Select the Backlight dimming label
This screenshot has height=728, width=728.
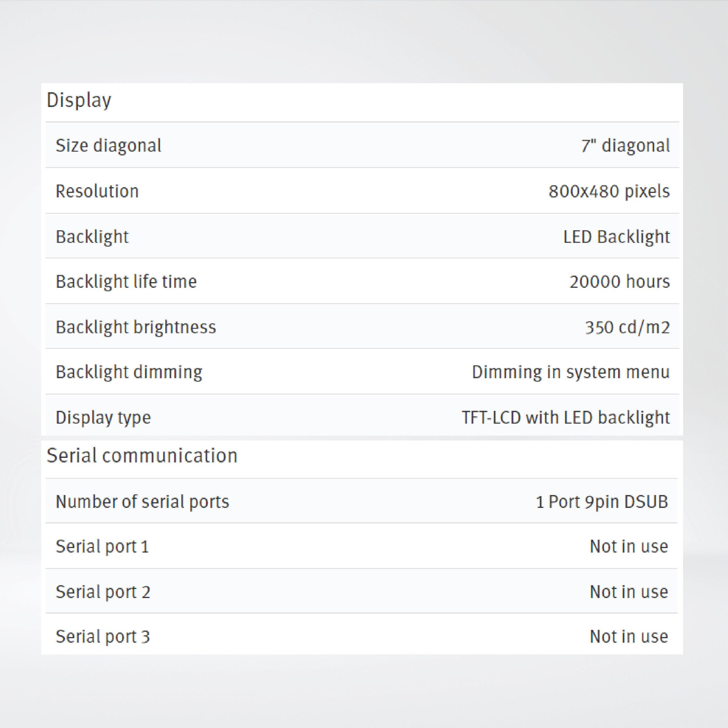click(129, 372)
